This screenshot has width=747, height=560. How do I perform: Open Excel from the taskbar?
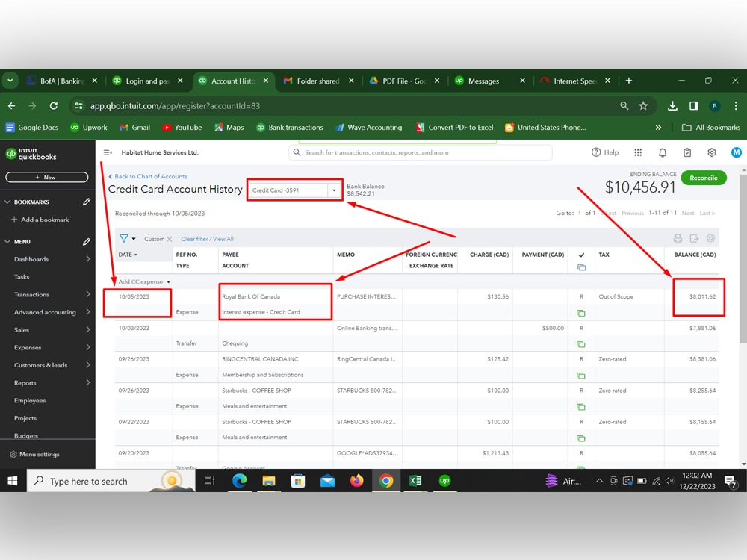point(415,481)
